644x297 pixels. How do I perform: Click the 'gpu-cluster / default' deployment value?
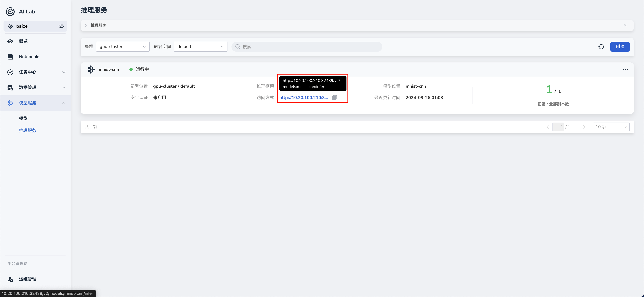pyautogui.click(x=174, y=86)
